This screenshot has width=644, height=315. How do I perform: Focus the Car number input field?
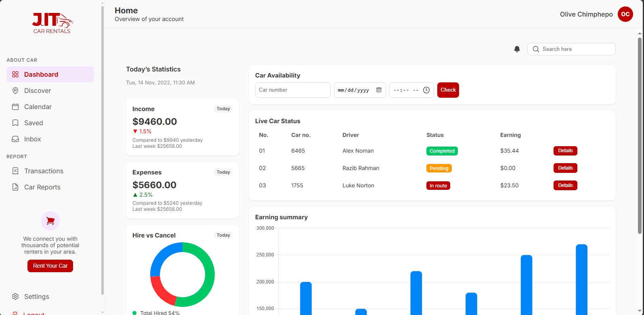tap(293, 90)
